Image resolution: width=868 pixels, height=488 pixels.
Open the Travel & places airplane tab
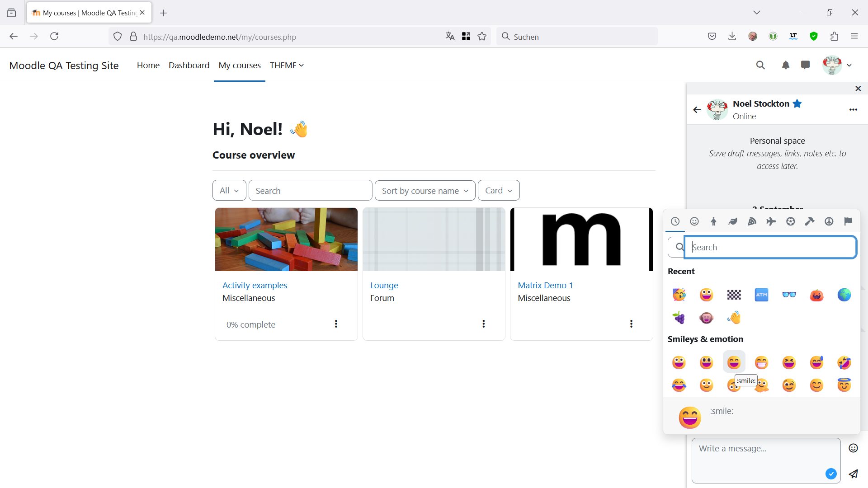point(771,221)
